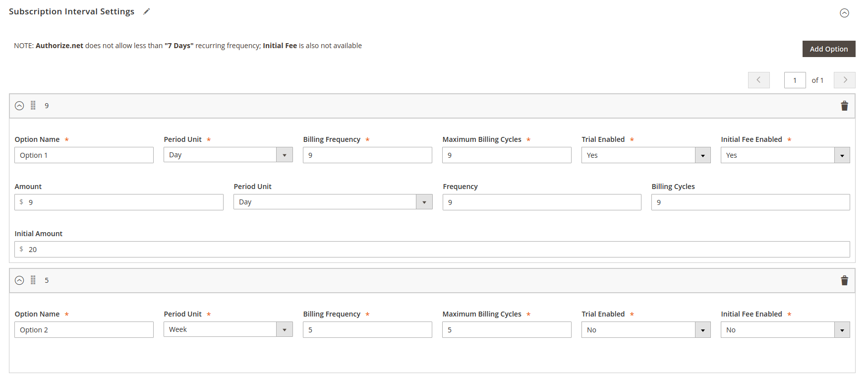Click the page number input box
Image resolution: width=868 pixels, height=384 pixels.
(795, 80)
